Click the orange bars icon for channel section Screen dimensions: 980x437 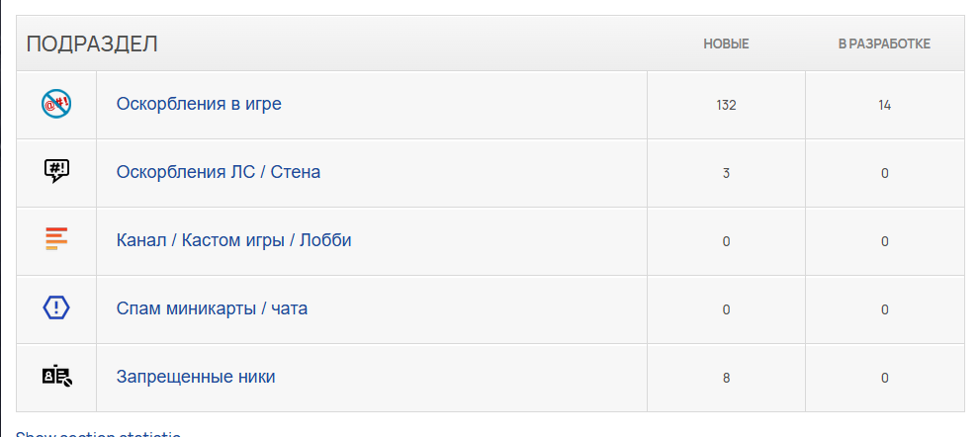pyautogui.click(x=56, y=239)
